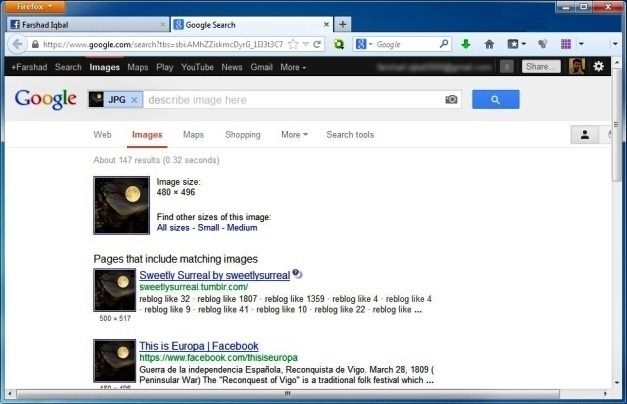Screen dimensions: 627x404
Task: Click the vertical scrollbar thumb
Action: pyautogui.click(x=616, y=124)
